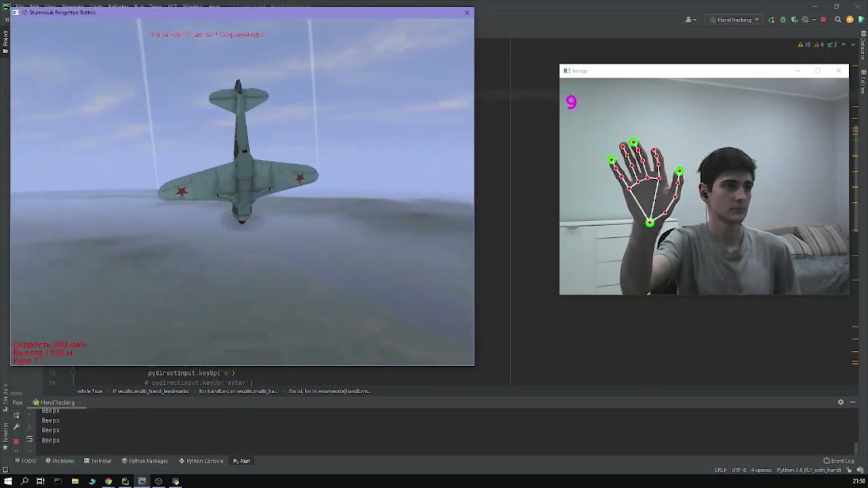Start debugging HandTracking with the bug icon
This screenshot has width=868, height=488.
[x=783, y=20]
